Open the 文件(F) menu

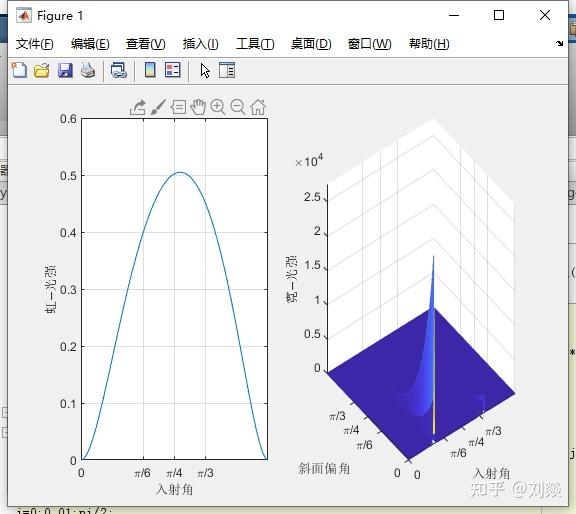coord(35,44)
